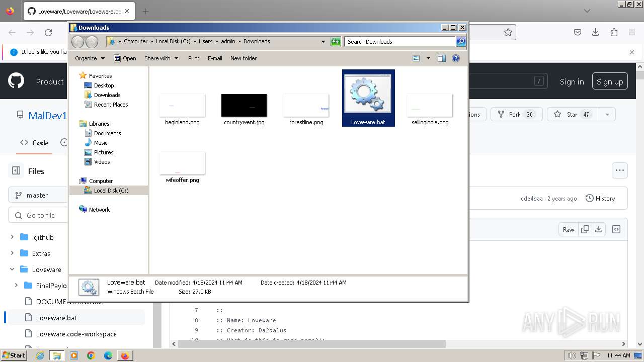The image size is (644, 362).
Task: Select Music library
Action: [101, 143]
